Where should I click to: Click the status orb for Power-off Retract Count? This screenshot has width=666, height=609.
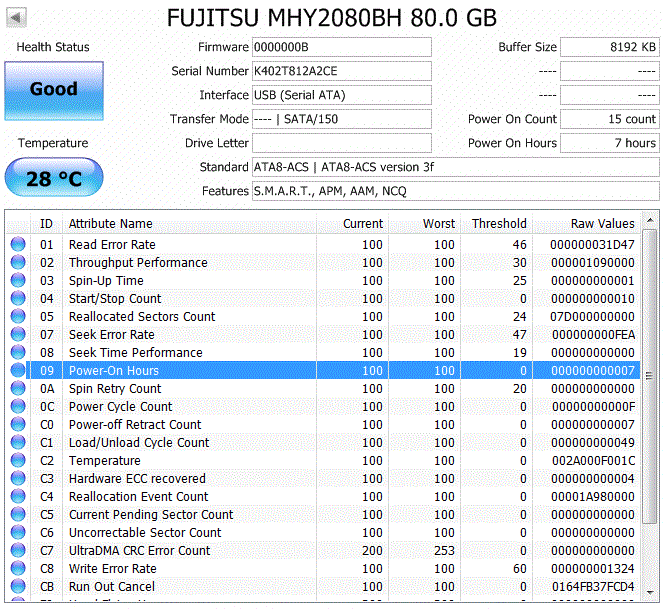coord(18,424)
